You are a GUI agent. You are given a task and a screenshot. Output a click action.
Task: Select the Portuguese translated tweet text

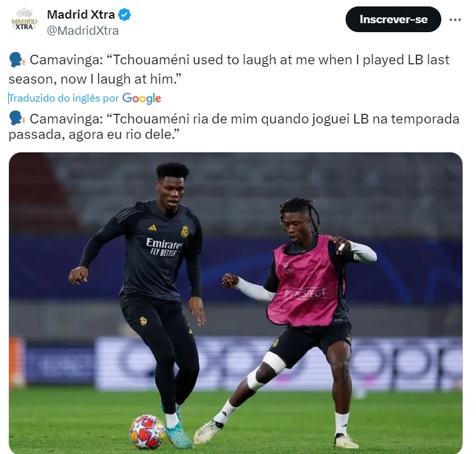(234, 127)
